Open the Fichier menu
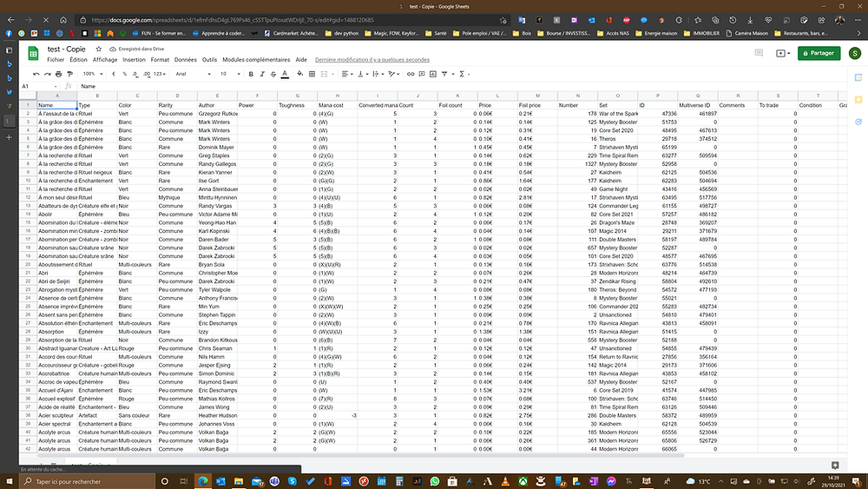Viewport: 868px width, 489px height. (56, 60)
